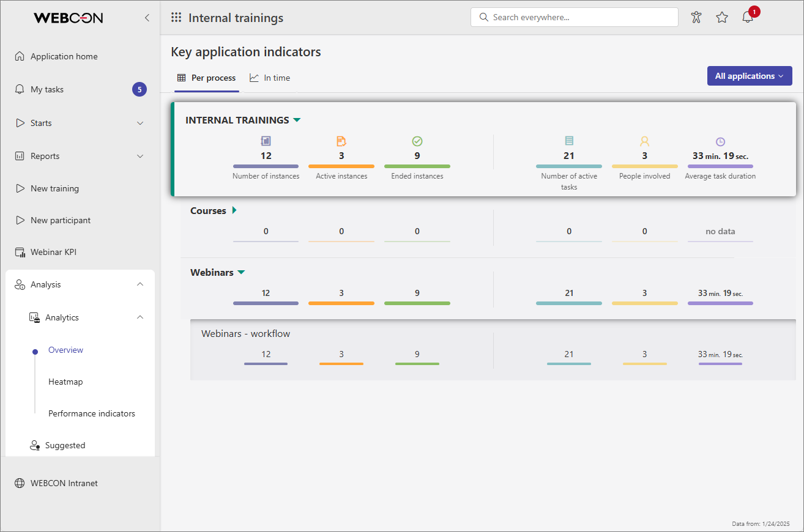Switch to the In time tab

pyautogui.click(x=270, y=78)
